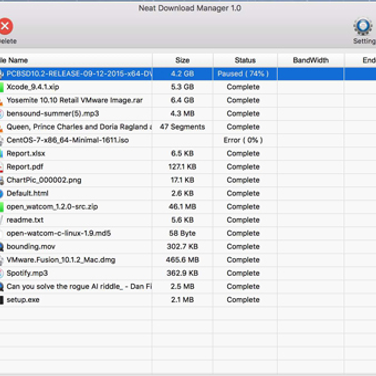Click the bensound-summer(5).mp3 music icon

[2, 114]
